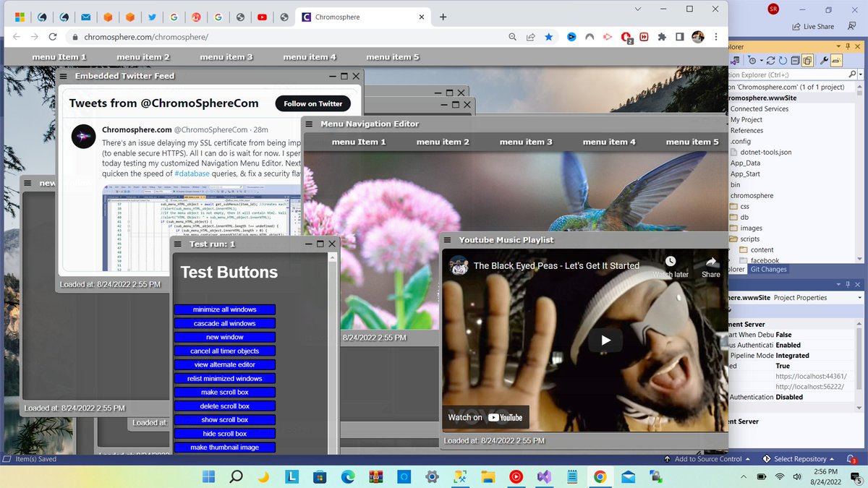Toggle auto-hide pin on Solution Explorer
The height and width of the screenshot is (488, 868).
[x=848, y=46]
